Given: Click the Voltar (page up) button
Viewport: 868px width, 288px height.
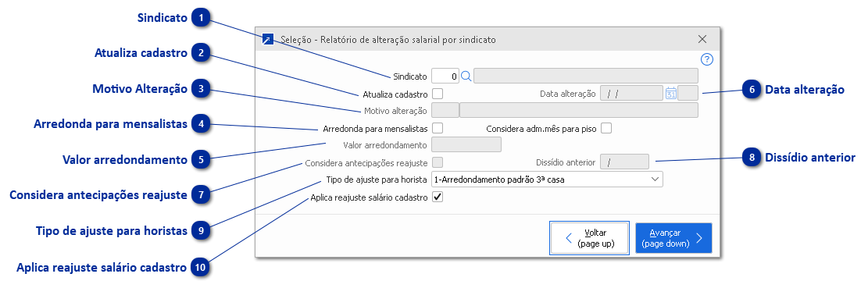Looking at the screenshot, I should 590,238.
